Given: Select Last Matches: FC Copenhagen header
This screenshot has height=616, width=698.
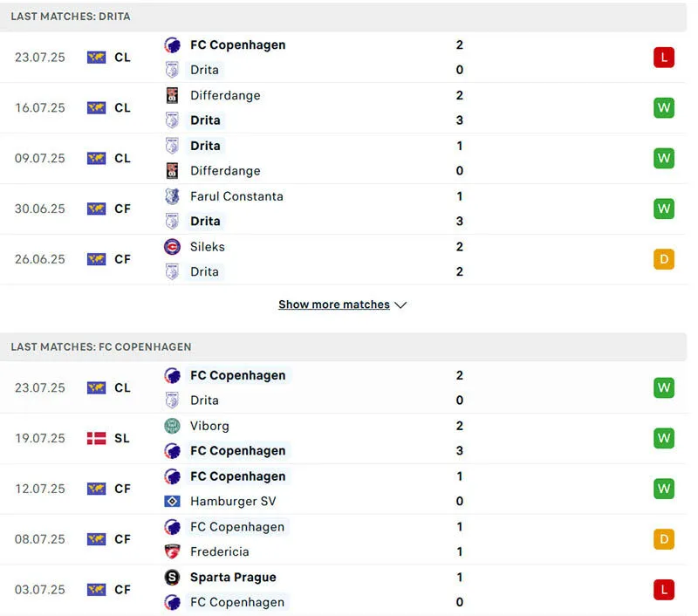Looking at the screenshot, I should 101,347.
